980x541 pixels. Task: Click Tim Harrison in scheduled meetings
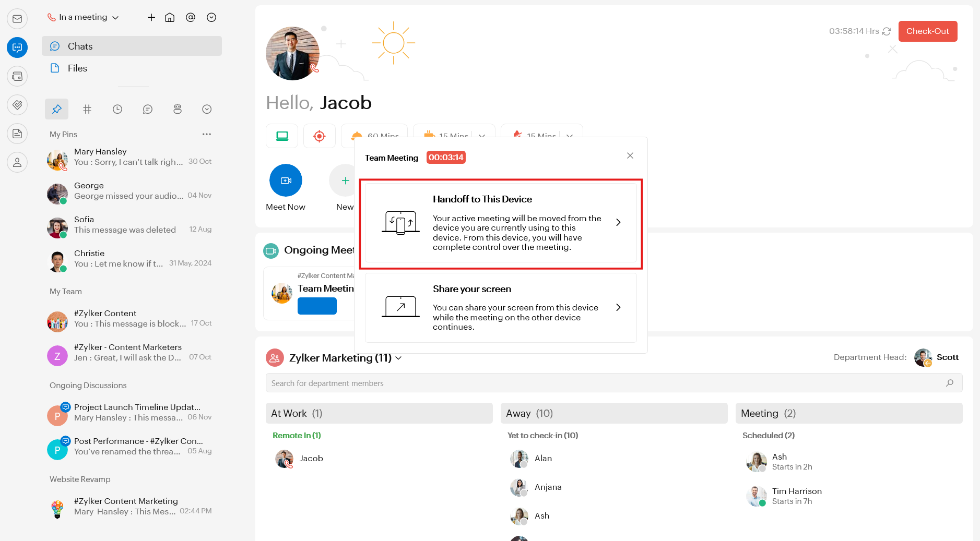click(x=784, y=496)
